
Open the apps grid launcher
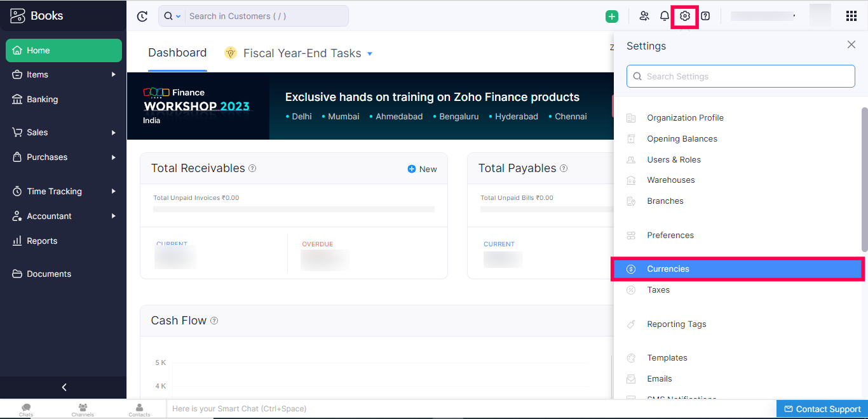coord(851,16)
